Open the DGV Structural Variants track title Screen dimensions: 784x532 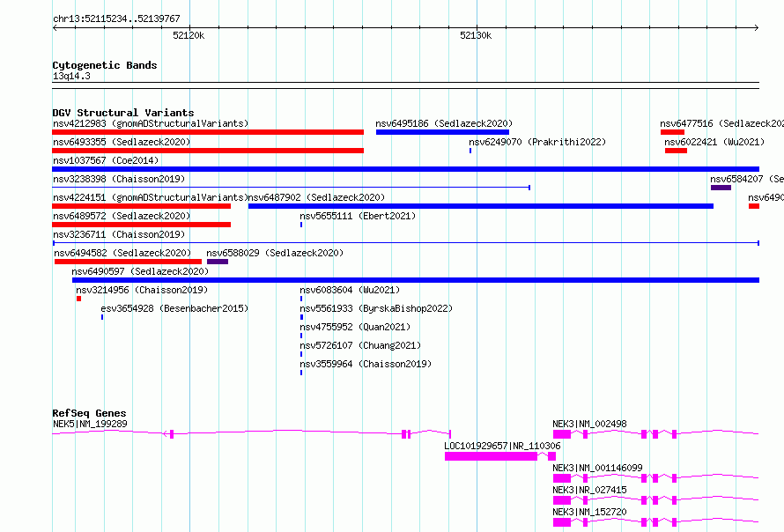pyautogui.click(x=123, y=113)
